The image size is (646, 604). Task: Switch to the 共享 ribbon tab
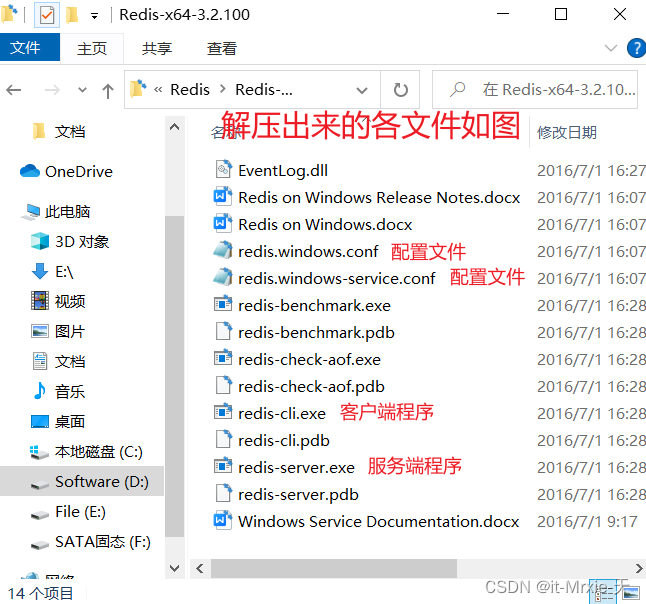tap(157, 48)
